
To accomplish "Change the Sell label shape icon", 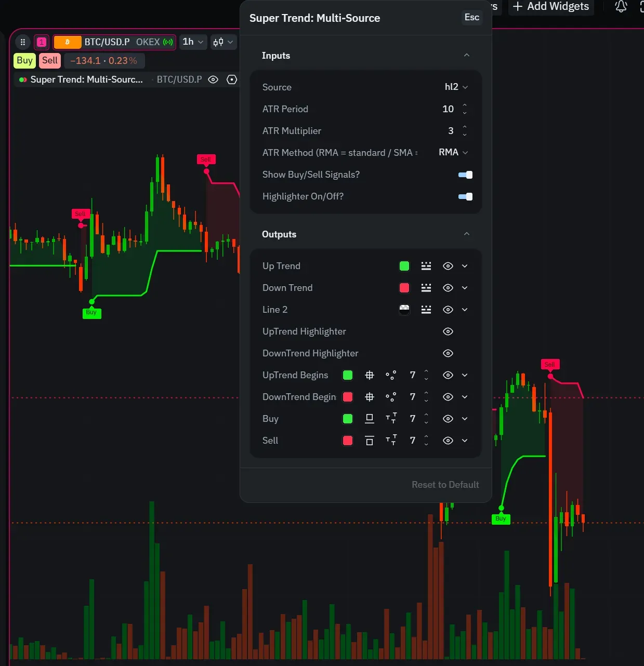I will [x=370, y=441].
